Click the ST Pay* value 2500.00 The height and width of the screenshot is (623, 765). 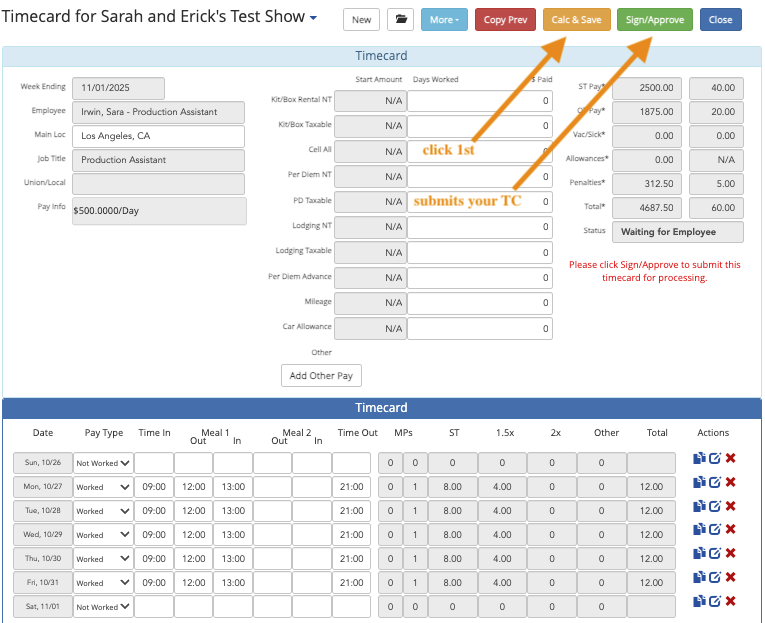[x=649, y=88]
